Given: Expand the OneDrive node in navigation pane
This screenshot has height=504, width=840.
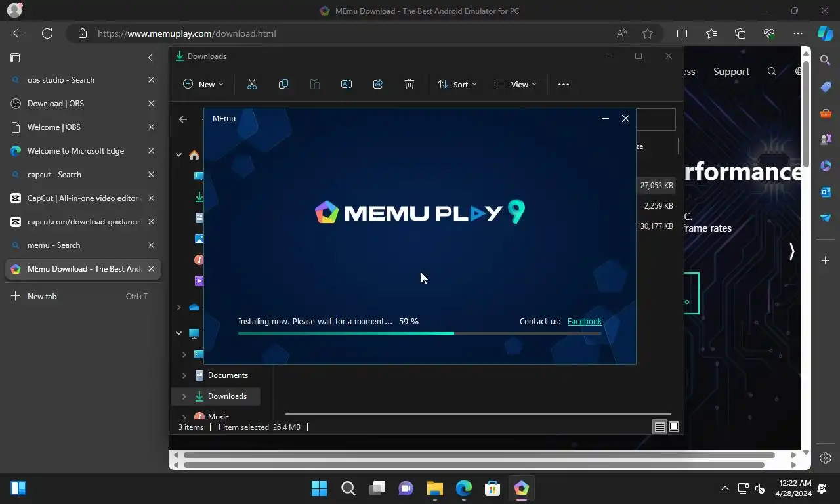Looking at the screenshot, I should (x=178, y=307).
